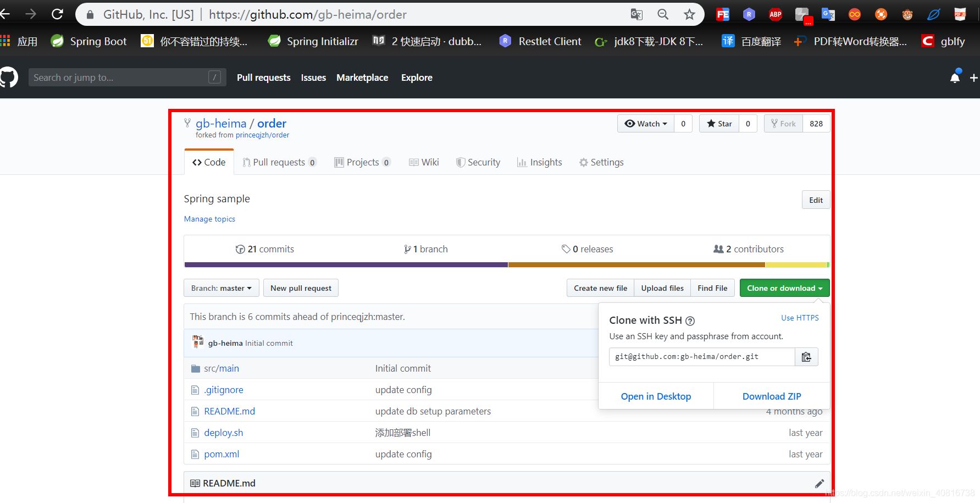Open the Spring Initializr bookmark
The image size is (980, 503).
tap(313, 41)
